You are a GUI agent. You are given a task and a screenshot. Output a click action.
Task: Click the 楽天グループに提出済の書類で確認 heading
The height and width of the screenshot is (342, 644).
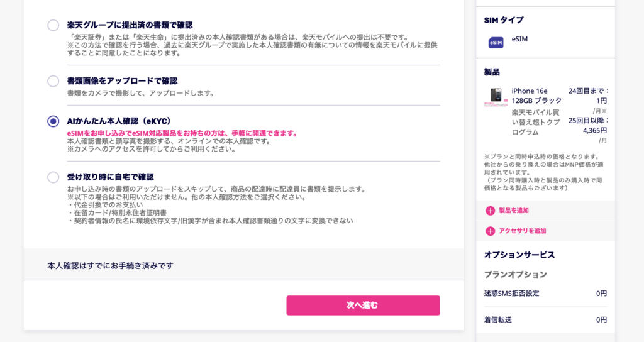(x=130, y=25)
